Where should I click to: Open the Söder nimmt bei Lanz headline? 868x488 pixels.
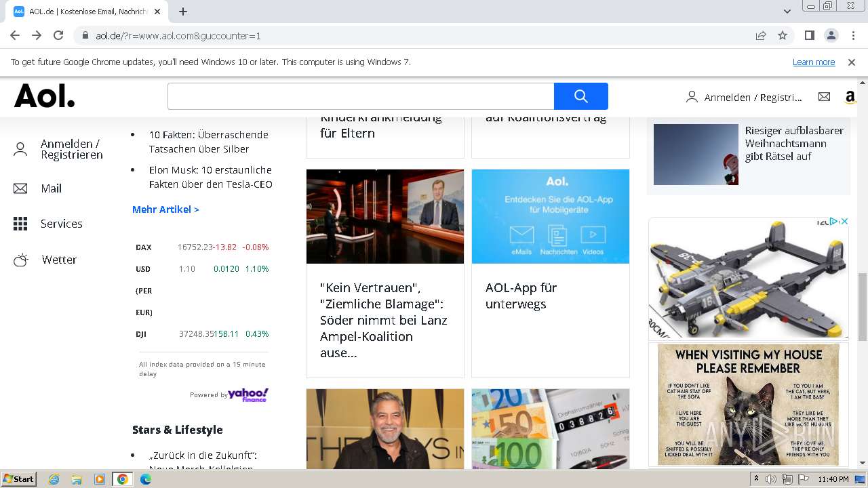384,320
